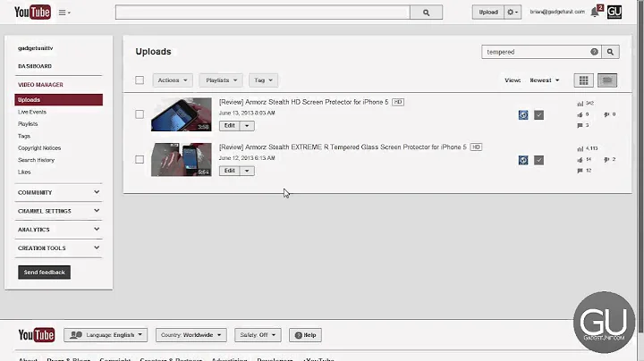Screen dimensions: 644x361
Task: Click the YouTube logo in header
Action: point(32,13)
